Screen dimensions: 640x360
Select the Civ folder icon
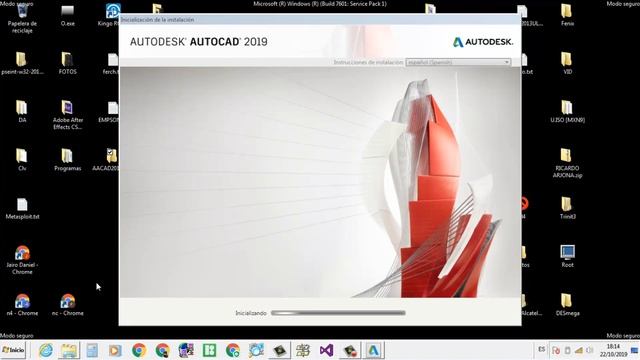tap(22, 159)
